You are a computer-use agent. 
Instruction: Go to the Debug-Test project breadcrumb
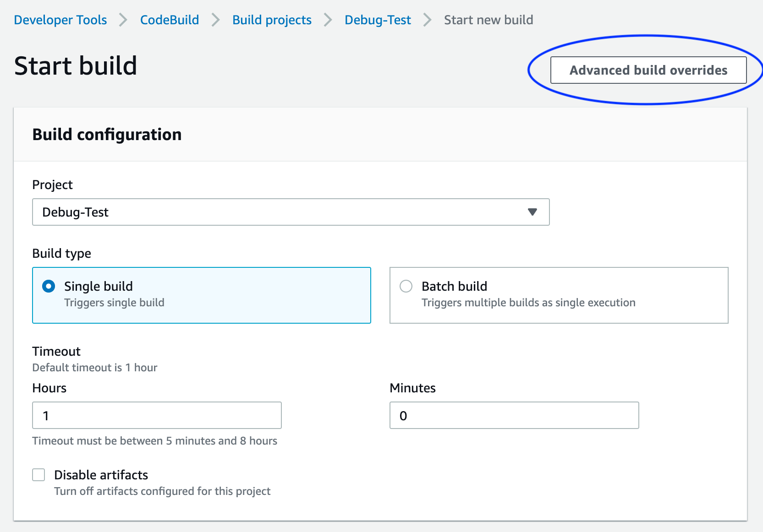(378, 20)
